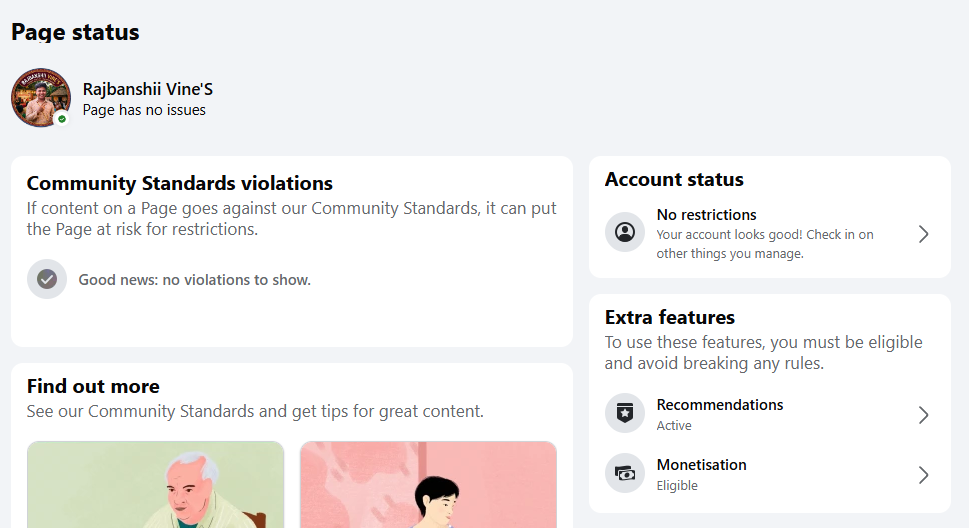Click the Rajbanshii Vine'S profile picture
This screenshot has width=969, height=528.
pyautogui.click(x=41, y=98)
